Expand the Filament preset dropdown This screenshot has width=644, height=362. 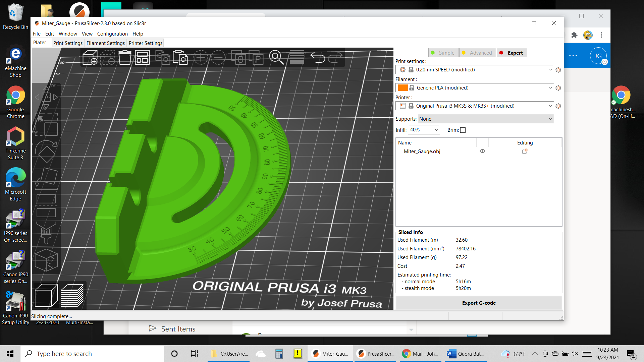coord(550,87)
